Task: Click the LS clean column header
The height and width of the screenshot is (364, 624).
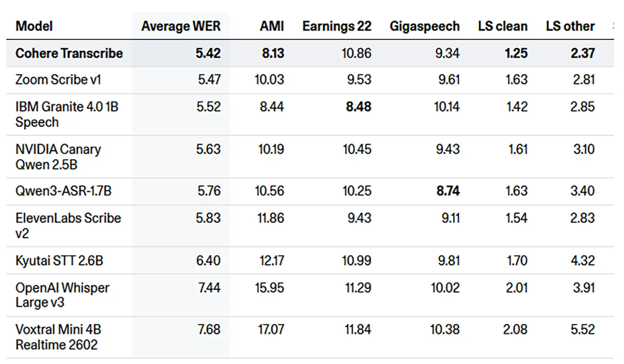Action: tap(503, 26)
